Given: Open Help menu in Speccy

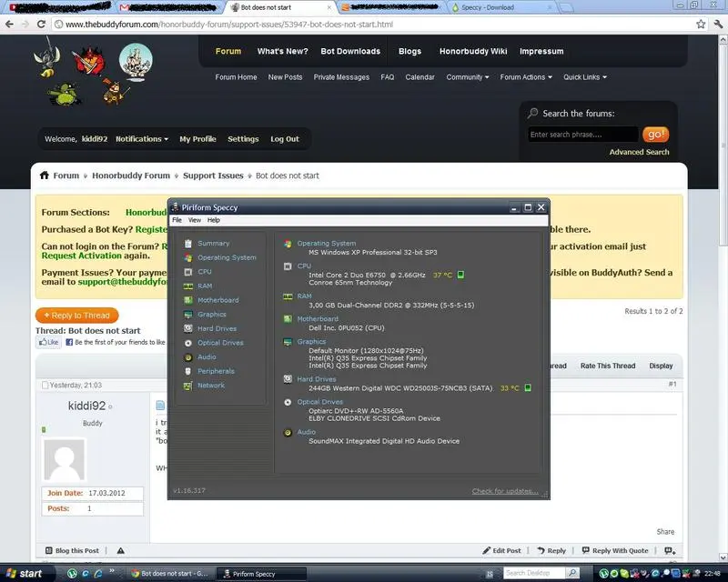Looking at the screenshot, I should tap(214, 220).
